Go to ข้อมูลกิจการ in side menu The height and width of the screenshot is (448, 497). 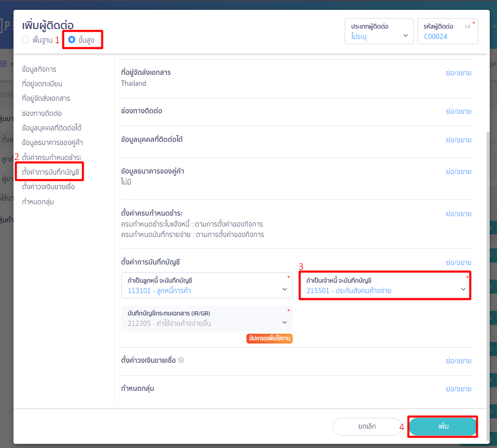(x=39, y=69)
